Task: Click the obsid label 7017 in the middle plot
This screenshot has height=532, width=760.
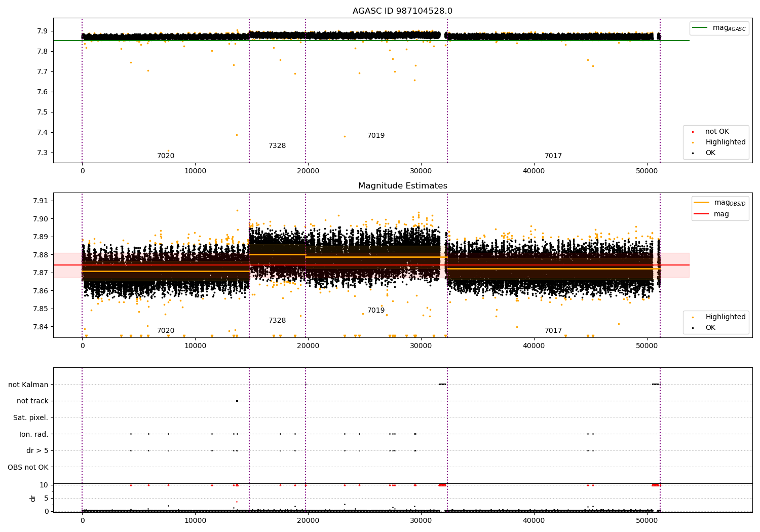Action: (x=553, y=331)
